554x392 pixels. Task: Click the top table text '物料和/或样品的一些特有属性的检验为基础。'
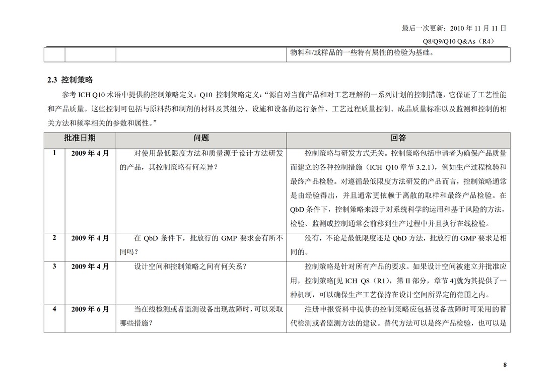(362, 53)
